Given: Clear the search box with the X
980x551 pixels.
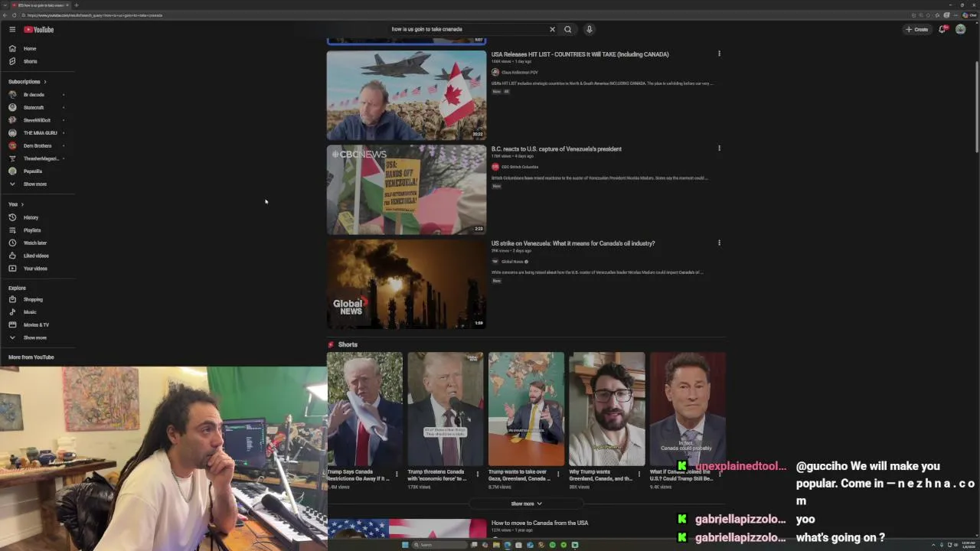Looking at the screenshot, I should 552,29.
